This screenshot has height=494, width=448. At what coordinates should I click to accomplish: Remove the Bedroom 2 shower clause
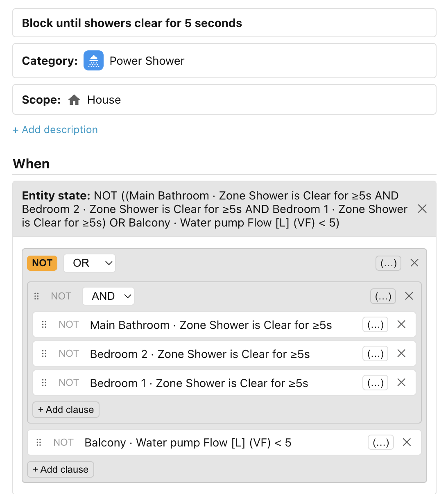[401, 354]
